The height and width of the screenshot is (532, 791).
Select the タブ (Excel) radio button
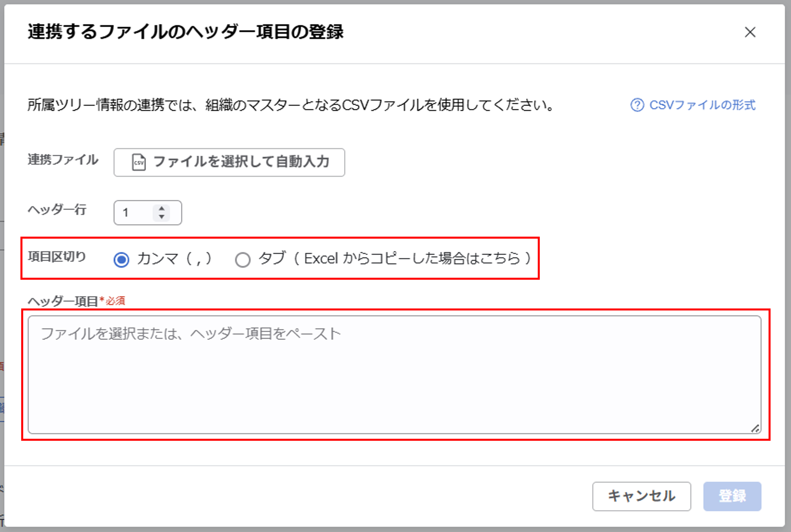[x=243, y=260]
